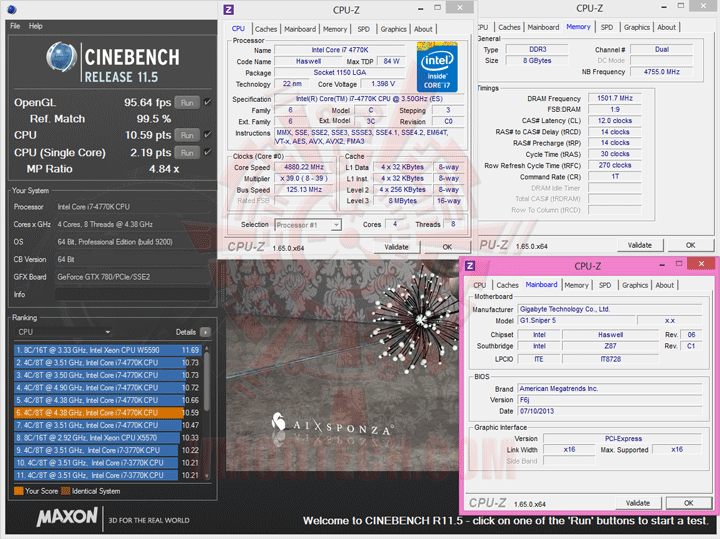
Task: Select ranking row 4.90 GHz i7-4770K
Action: click(x=108, y=387)
